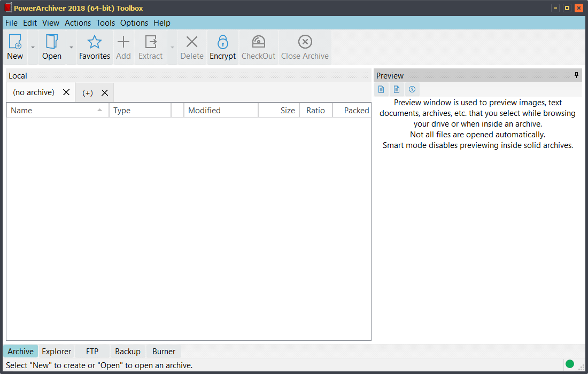The height and width of the screenshot is (374, 588).
Task: Minimize the PowerArchiver window
Action: [555, 8]
